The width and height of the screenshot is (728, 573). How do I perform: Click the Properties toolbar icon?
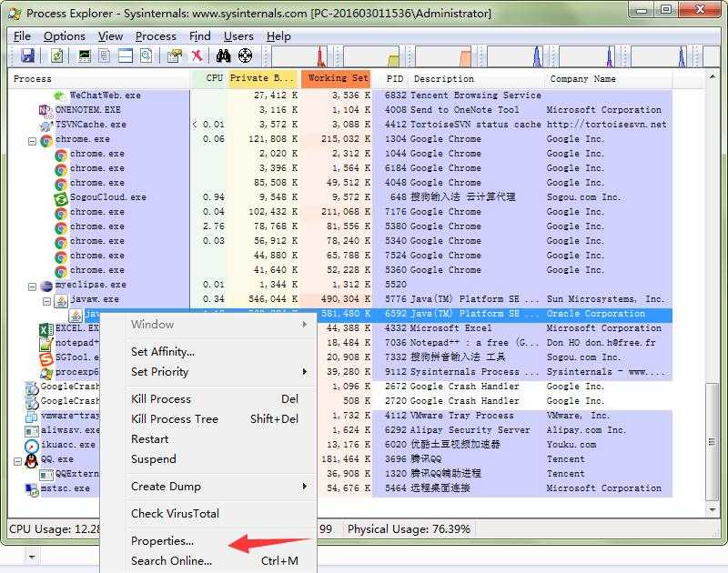point(175,56)
